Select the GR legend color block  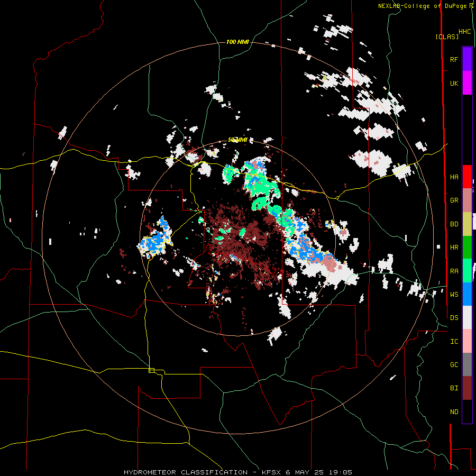point(467,200)
